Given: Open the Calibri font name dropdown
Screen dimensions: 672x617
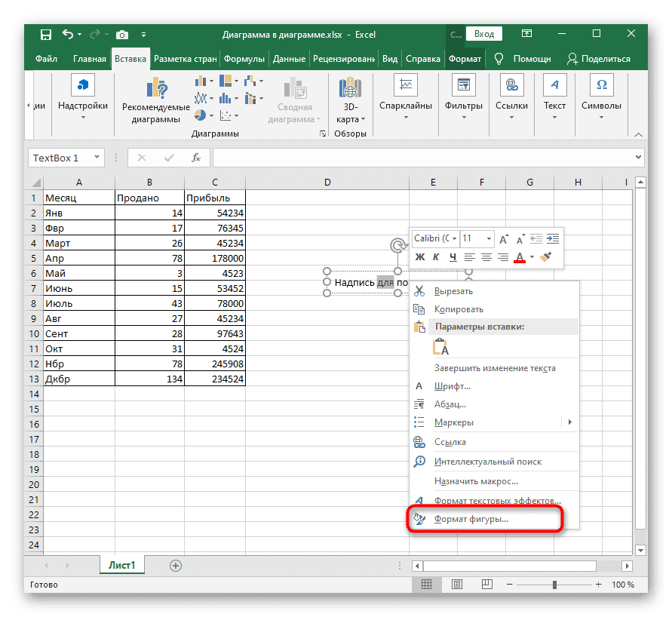Looking at the screenshot, I should point(435,238).
